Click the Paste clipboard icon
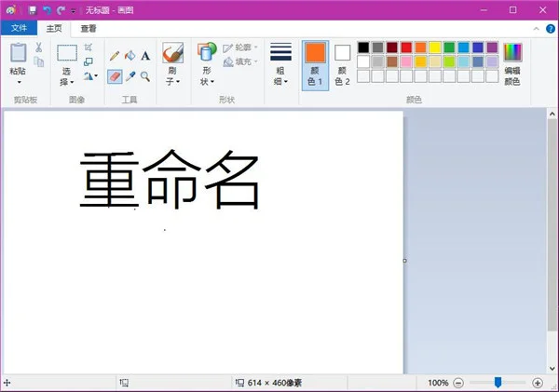 (19, 53)
